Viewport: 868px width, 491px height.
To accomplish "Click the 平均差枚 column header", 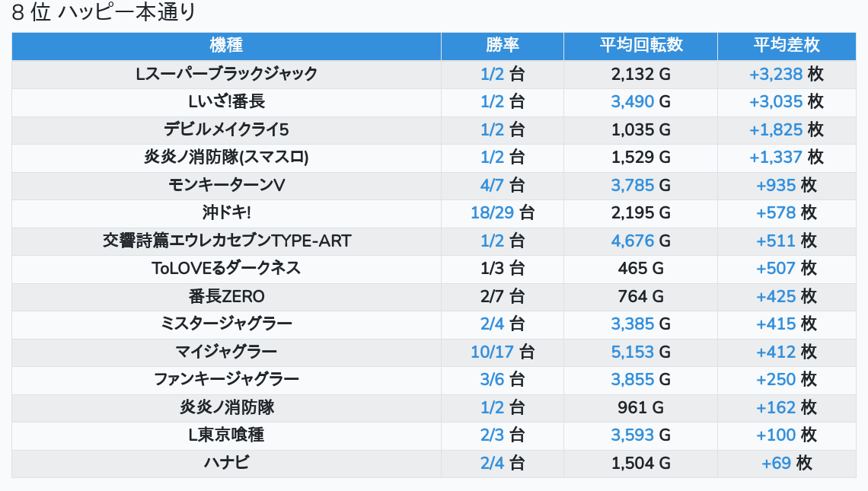I will coord(786,46).
